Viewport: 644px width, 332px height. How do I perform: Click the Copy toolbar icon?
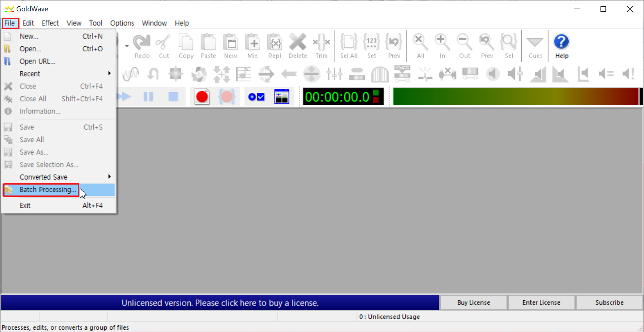[186, 46]
